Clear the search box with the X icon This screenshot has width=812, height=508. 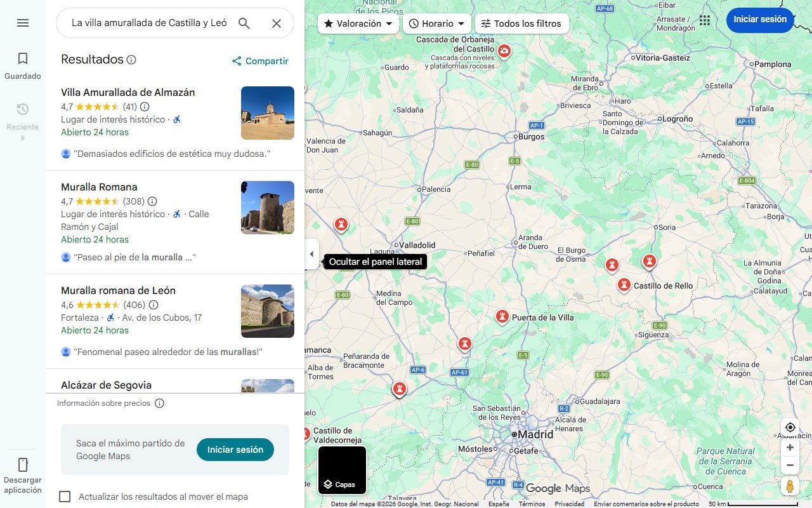277,23
